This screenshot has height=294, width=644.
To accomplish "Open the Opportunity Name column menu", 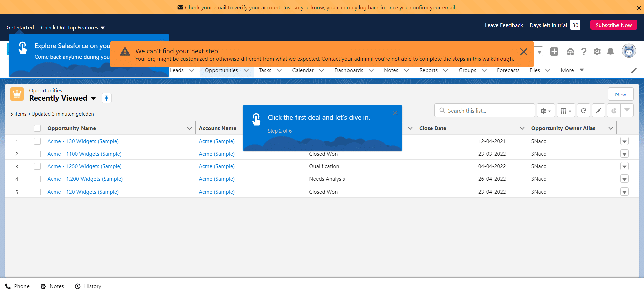I will click(x=189, y=128).
